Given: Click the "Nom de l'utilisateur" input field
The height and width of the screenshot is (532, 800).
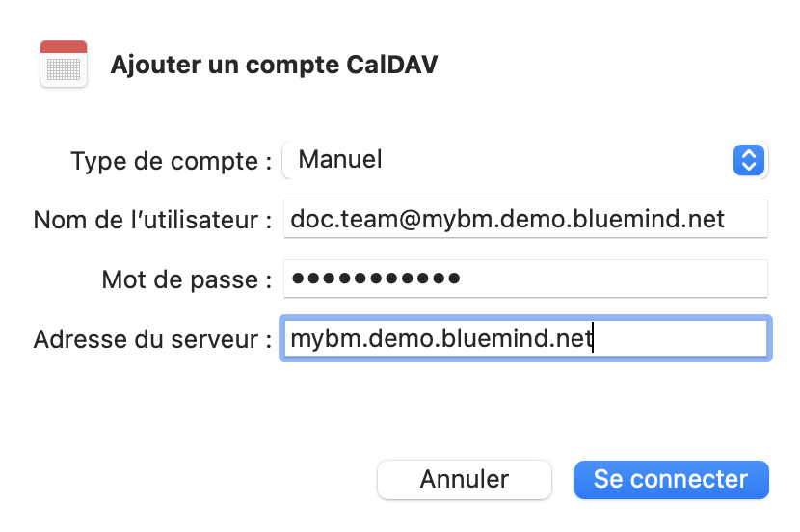Looking at the screenshot, I should click(525, 219).
